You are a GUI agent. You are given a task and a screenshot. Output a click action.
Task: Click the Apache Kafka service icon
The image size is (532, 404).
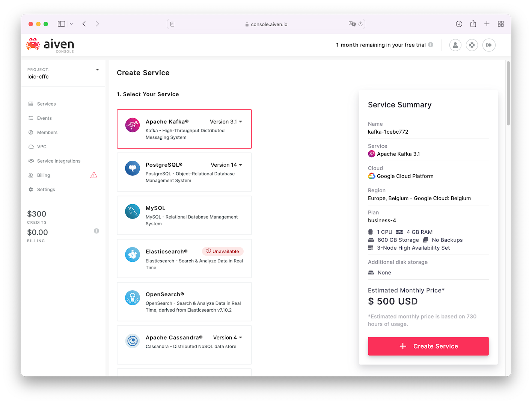point(133,125)
